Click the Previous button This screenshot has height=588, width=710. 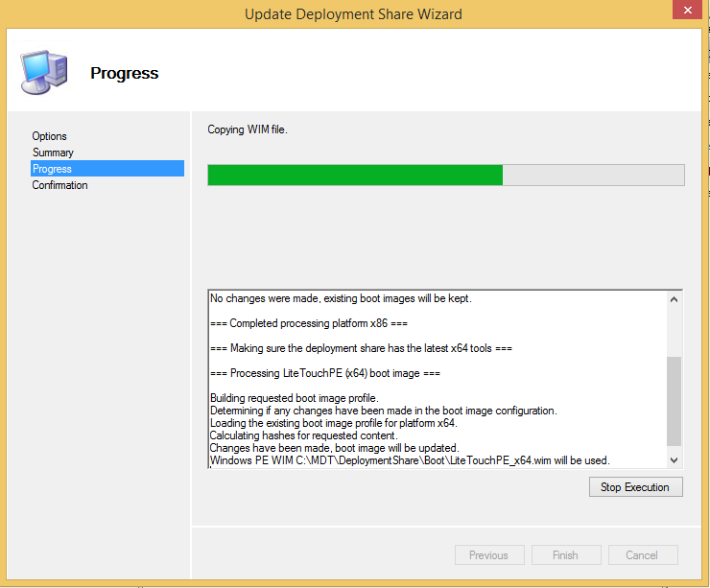tap(489, 555)
